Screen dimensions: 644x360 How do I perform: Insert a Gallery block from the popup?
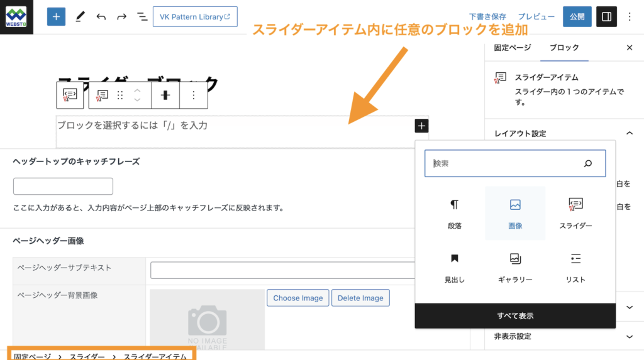515,267
